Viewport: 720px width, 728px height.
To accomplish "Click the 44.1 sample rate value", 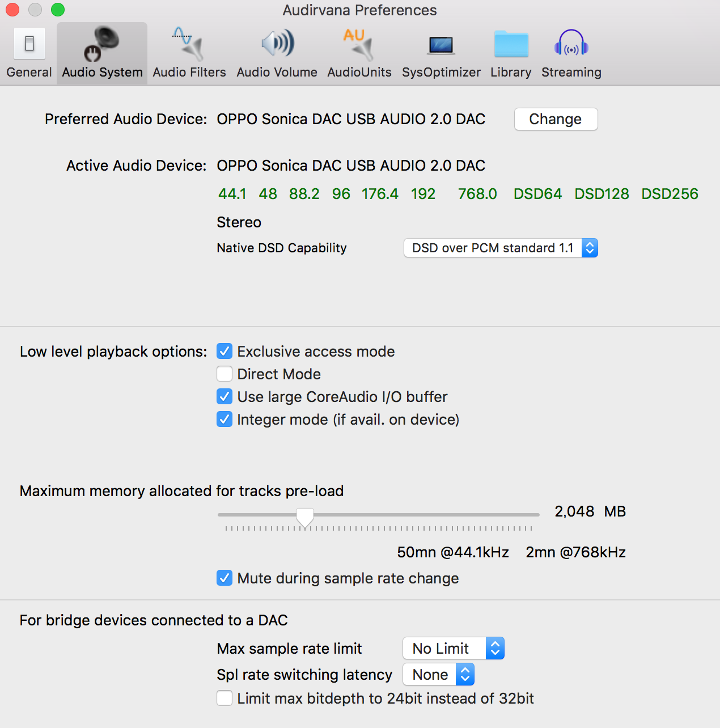I will tap(232, 194).
